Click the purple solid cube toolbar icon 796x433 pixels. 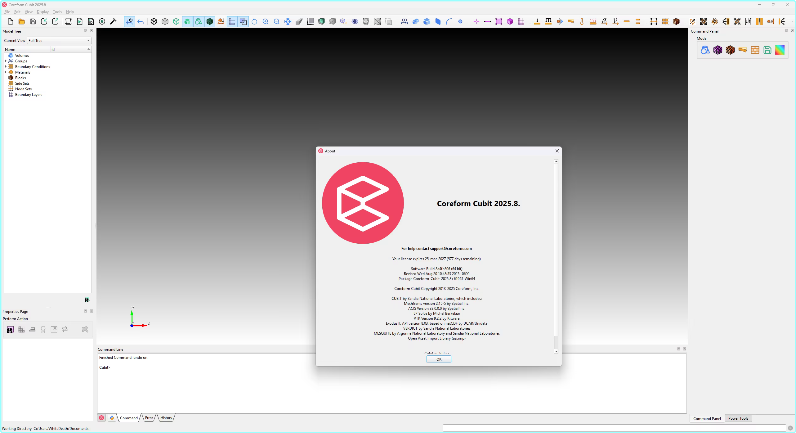click(510, 21)
